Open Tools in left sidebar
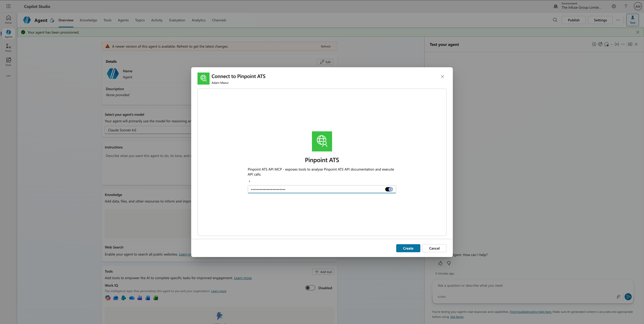Image resolution: width=644 pixels, height=324 pixels. tap(8, 62)
